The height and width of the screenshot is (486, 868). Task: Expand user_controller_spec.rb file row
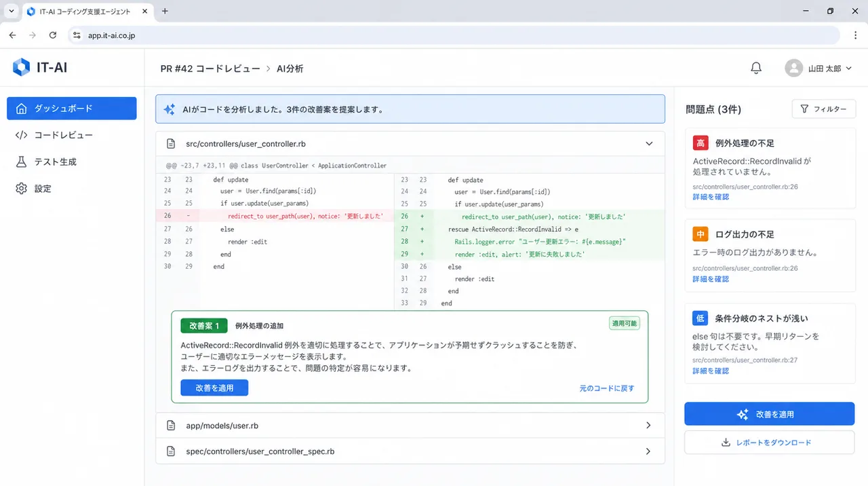click(x=410, y=451)
